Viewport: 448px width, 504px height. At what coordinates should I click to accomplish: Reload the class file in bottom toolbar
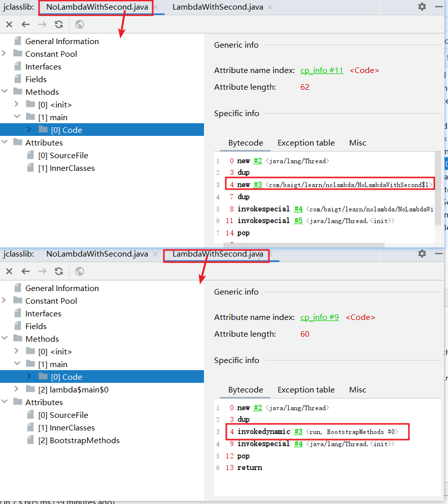59,271
